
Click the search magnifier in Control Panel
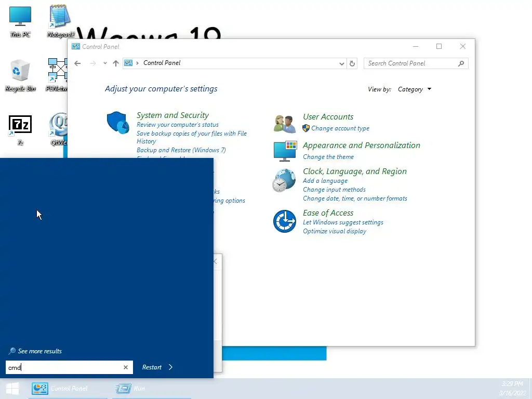[461, 63]
